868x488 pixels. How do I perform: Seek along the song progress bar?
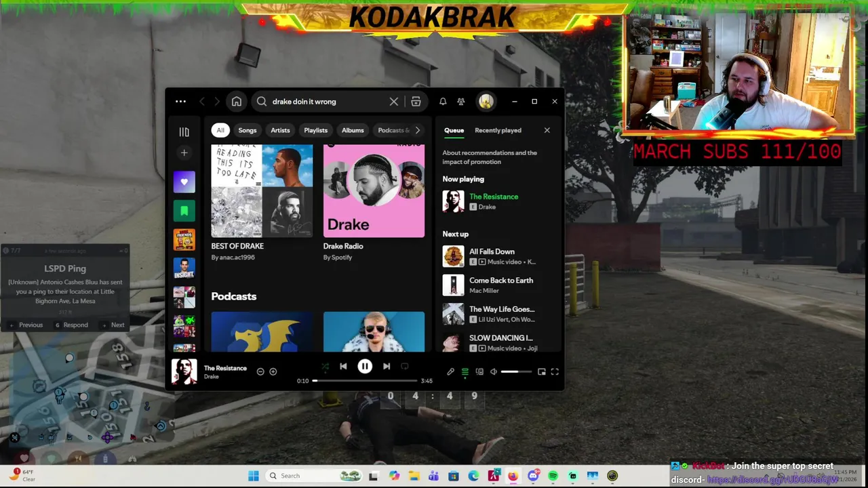click(x=365, y=380)
